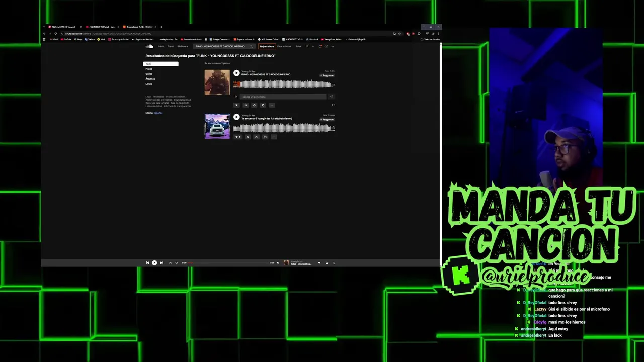Toggle shuffle in player bar
This screenshot has height=362, width=644.
[170, 263]
